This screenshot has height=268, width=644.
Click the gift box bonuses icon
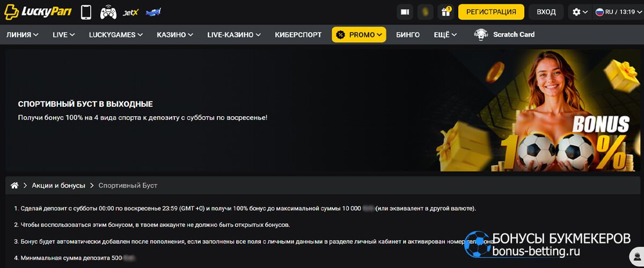tap(445, 12)
